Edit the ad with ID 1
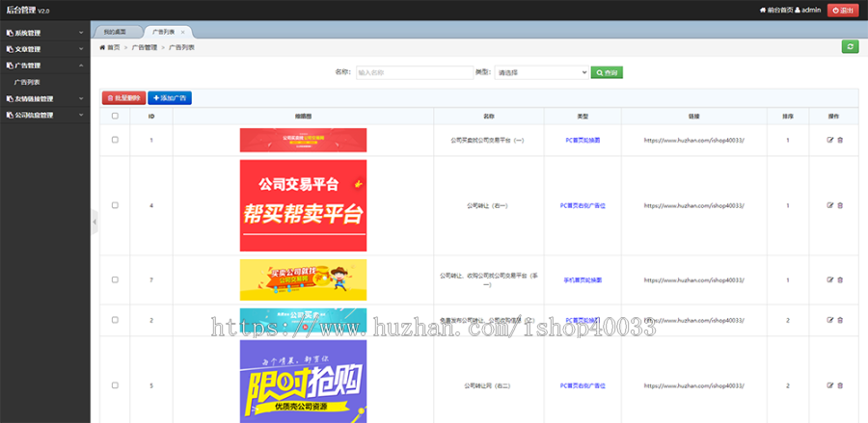The width and height of the screenshot is (868, 423). 829,140
